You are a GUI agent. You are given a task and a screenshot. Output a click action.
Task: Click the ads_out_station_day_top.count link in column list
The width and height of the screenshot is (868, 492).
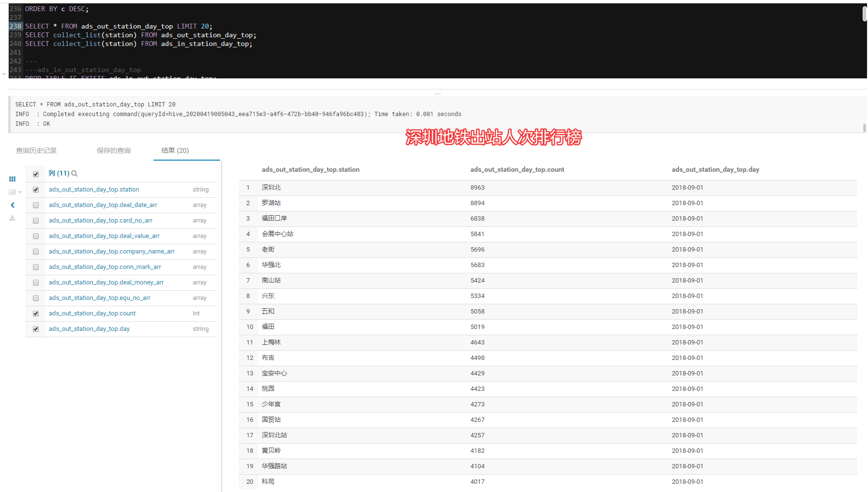(x=92, y=313)
